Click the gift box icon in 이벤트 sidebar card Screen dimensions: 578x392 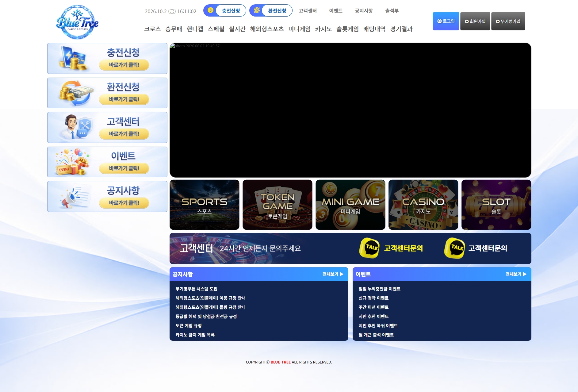(x=72, y=162)
